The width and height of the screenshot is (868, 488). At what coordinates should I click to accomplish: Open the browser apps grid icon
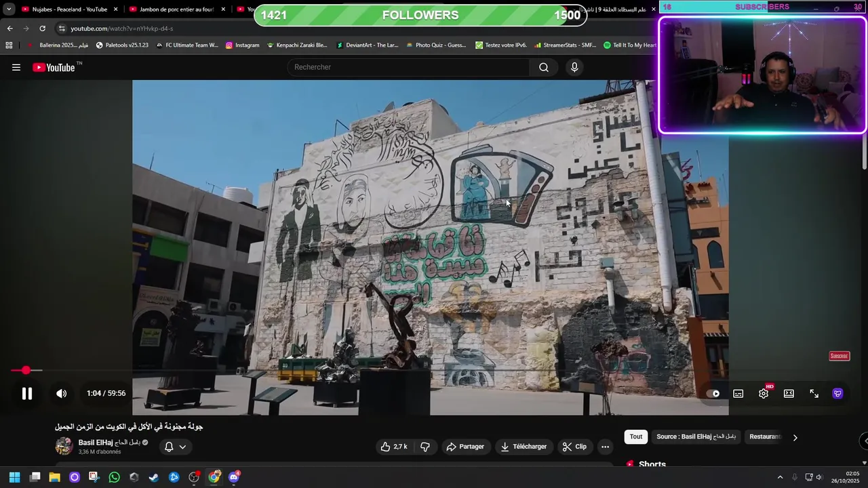coord(9,45)
